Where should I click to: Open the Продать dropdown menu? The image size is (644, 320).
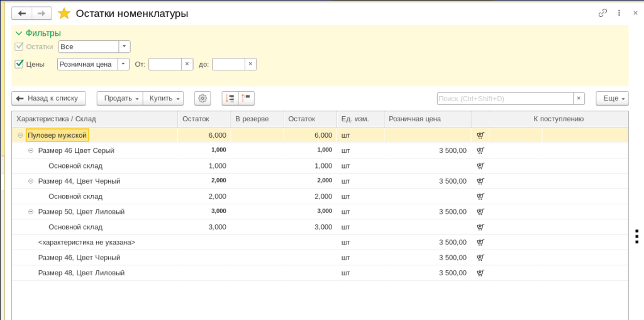(x=120, y=98)
